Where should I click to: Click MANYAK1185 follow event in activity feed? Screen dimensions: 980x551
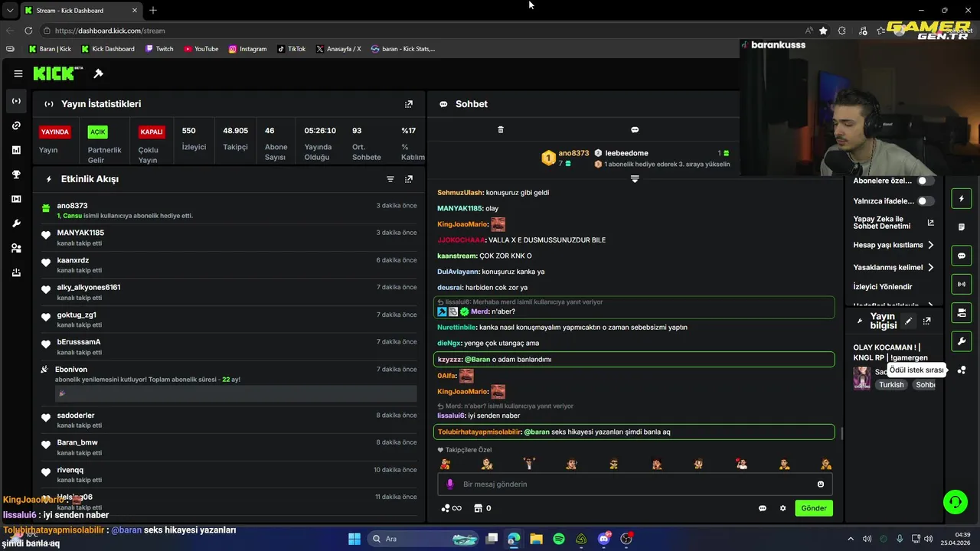[229, 237]
